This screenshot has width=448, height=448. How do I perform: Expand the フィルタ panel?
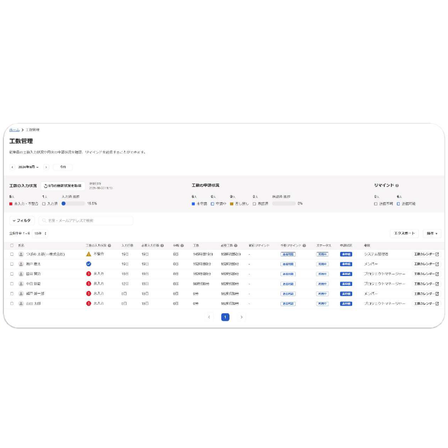tap(22, 221)
